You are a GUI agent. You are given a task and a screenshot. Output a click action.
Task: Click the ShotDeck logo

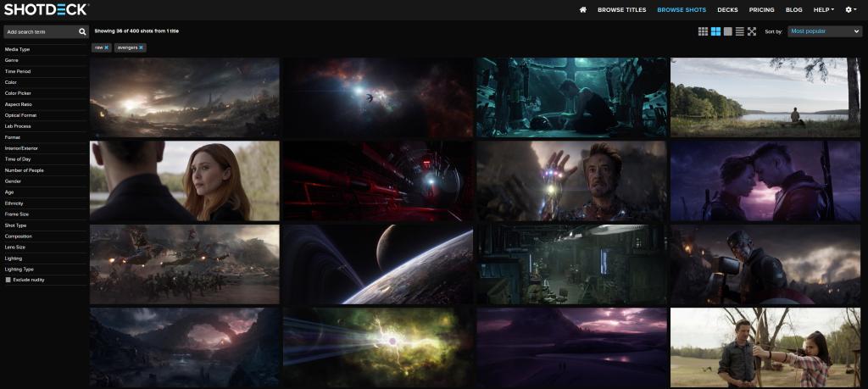pos(47,9)
